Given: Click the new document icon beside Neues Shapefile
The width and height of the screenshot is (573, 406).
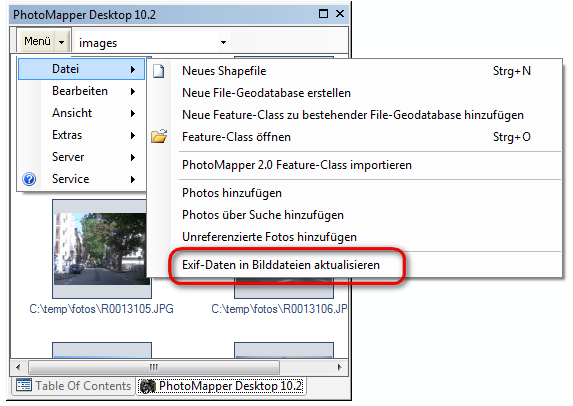Looking at the screenshot, I should (x=159, y=71).
